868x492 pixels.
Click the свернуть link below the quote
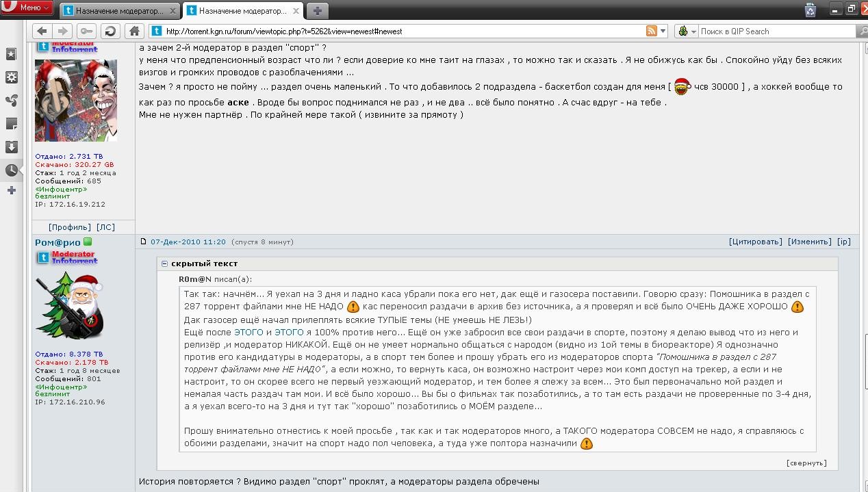tap(806, 463)
